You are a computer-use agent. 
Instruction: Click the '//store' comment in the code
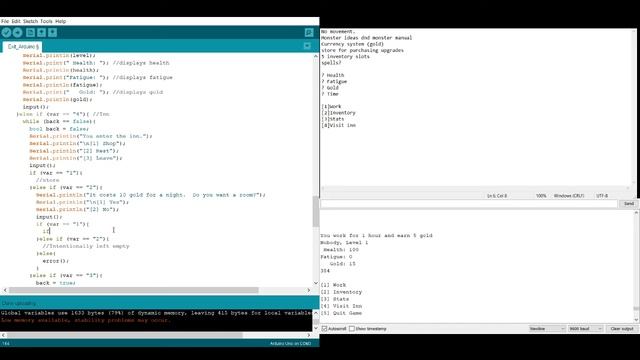47,180
